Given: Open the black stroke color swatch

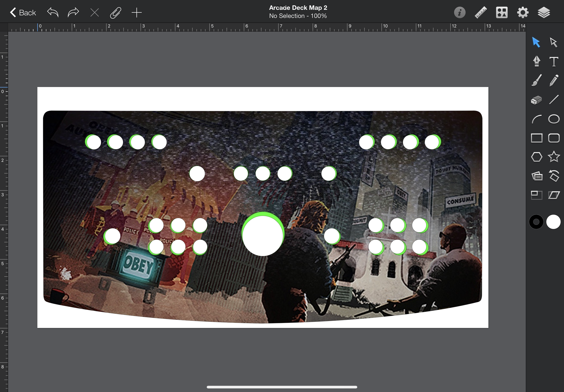Looking at the screenshot, I should (536, 222).
